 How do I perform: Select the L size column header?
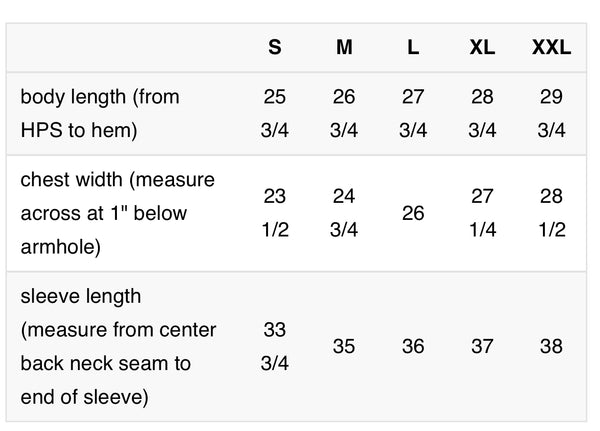pyautogui.click(x=413, y=47)
